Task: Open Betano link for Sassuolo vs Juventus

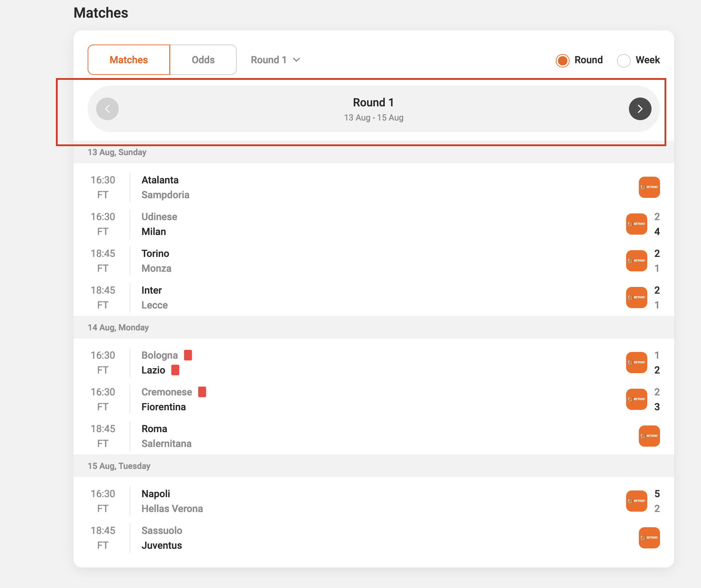Action: click(x=649, y=537)
